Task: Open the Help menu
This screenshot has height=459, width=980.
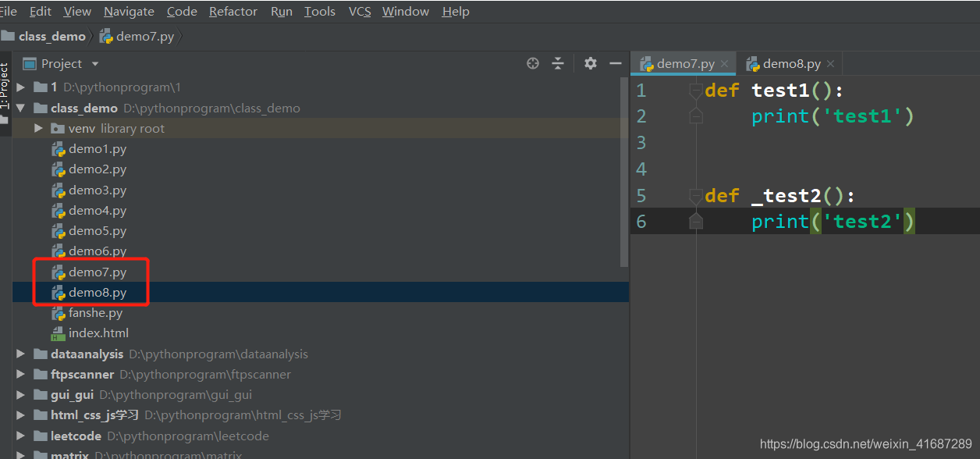Action: click(x=456, y=11)
